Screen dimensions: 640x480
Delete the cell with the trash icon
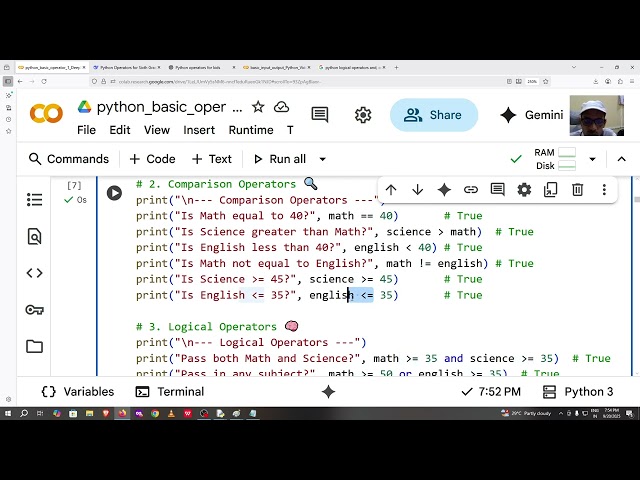coord(577,189)
